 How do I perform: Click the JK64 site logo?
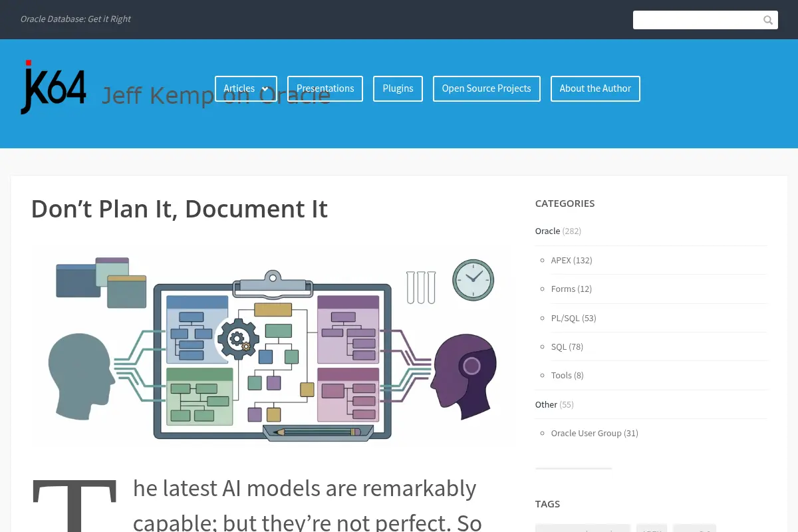pos(53,87)
